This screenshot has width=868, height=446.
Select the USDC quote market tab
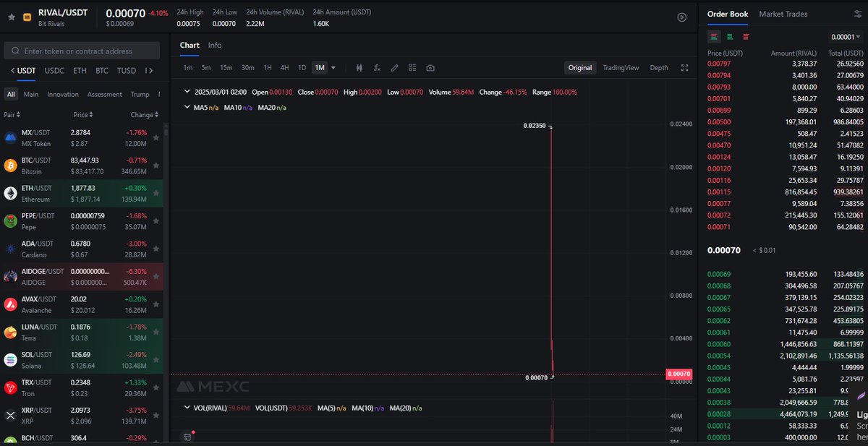point(54,71)
